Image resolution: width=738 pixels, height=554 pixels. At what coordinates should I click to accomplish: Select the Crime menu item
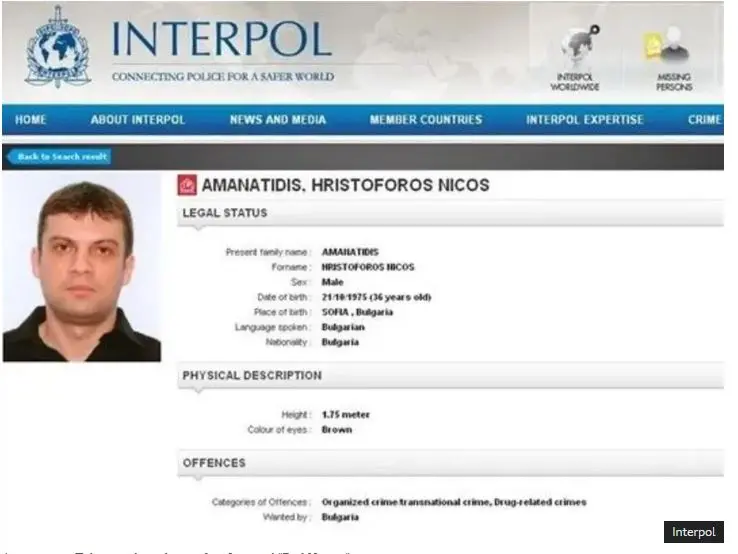pos(705,120)
